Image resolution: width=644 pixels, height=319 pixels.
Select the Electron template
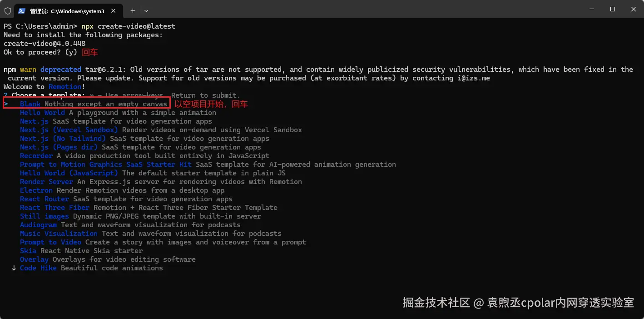pyautogui.click(x=122, y=190)
